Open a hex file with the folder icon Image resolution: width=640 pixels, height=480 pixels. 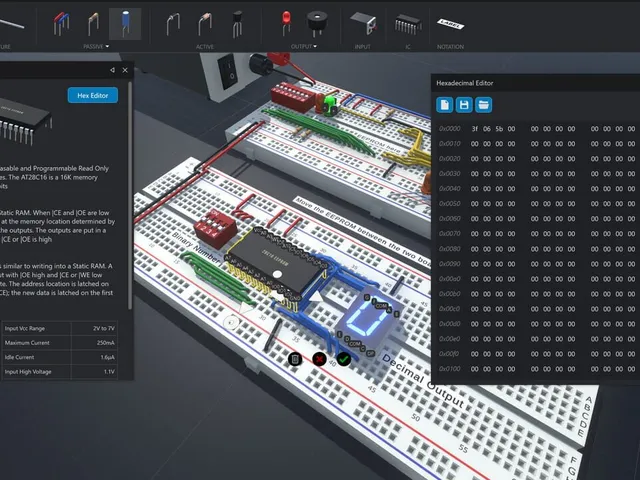pyautogui.click(x=484, y=105)
